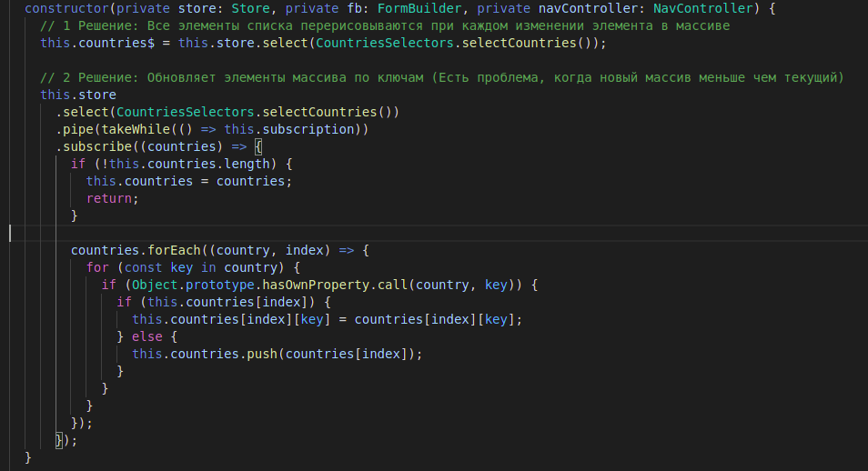Click the 'subscription' property
The height and width of the screenshot is (471, 868).
(308, 129)
